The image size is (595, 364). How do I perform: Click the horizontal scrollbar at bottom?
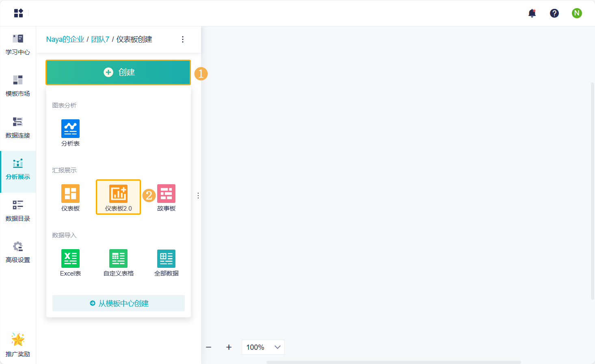394,362
